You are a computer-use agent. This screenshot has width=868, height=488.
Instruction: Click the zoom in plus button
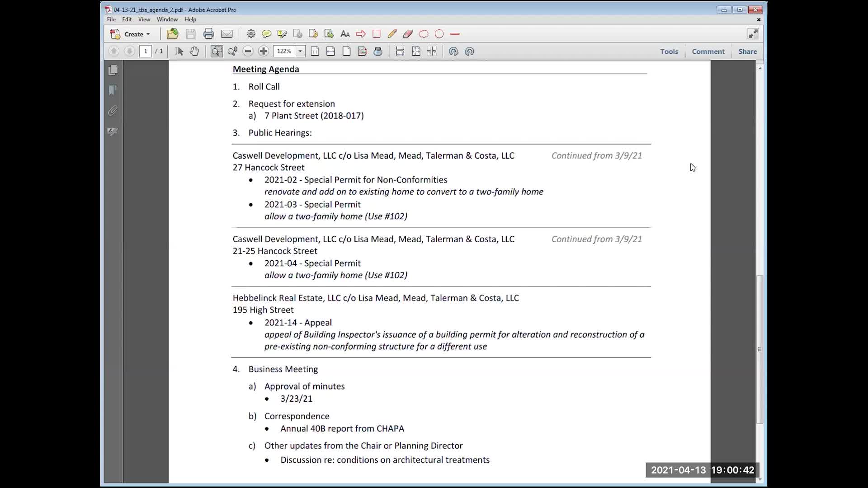tap(264, 52)
